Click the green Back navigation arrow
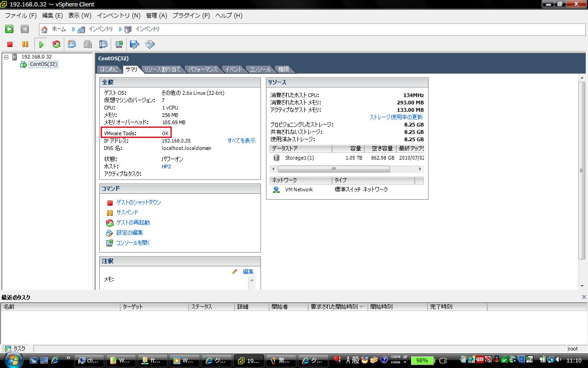Viewport: 588px width, 368px height. pos(9,29)
